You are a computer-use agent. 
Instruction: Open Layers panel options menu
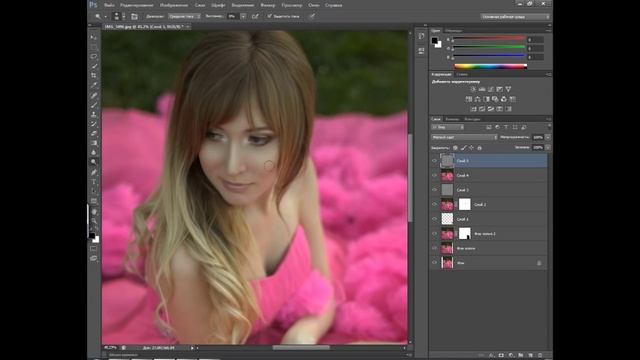tap(548, 119)
